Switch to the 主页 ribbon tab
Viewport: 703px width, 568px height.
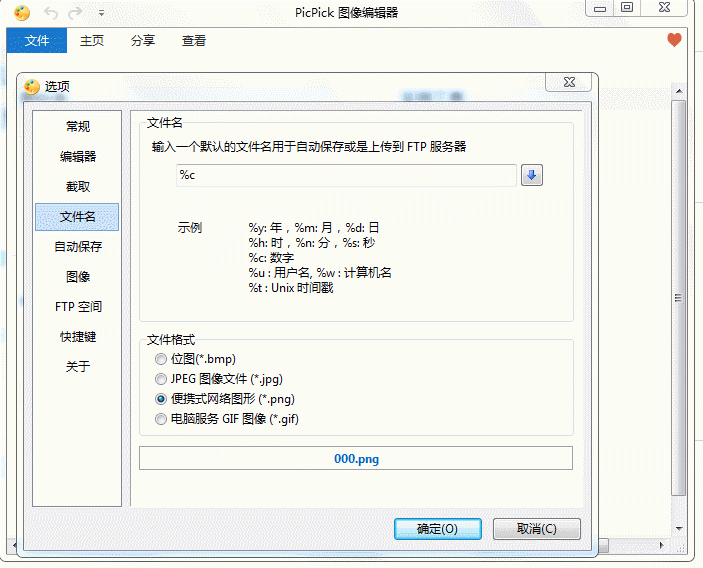tap(92, 40)
